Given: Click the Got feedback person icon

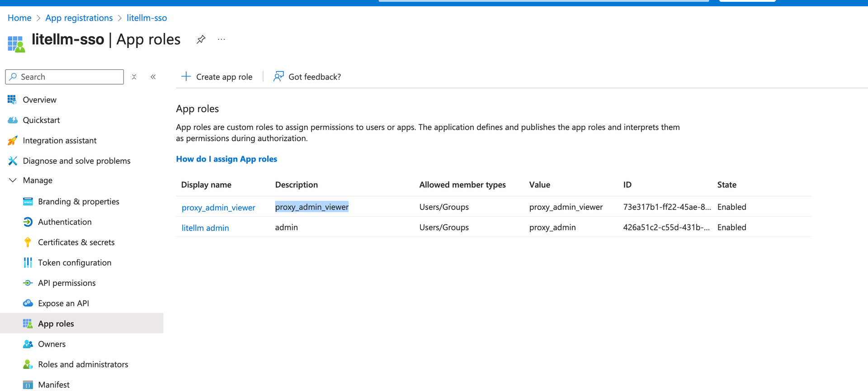Looking at the screenshot, I should pyautogui.click(x=278, y=76).
